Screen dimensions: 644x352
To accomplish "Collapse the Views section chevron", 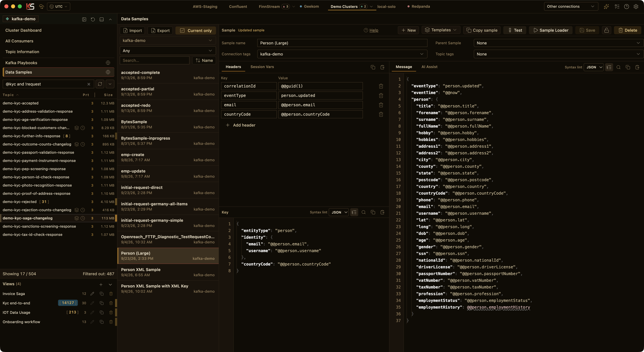I will [110, 285].
